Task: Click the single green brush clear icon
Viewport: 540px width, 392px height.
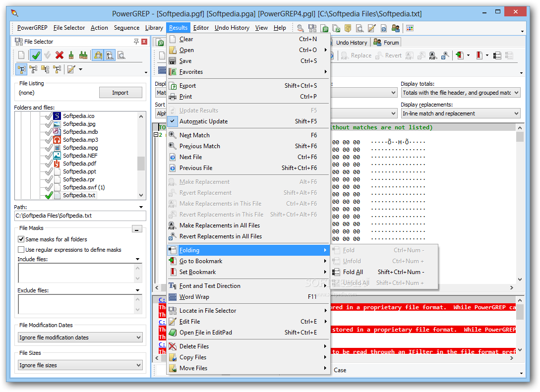Action: click(71, 55)
